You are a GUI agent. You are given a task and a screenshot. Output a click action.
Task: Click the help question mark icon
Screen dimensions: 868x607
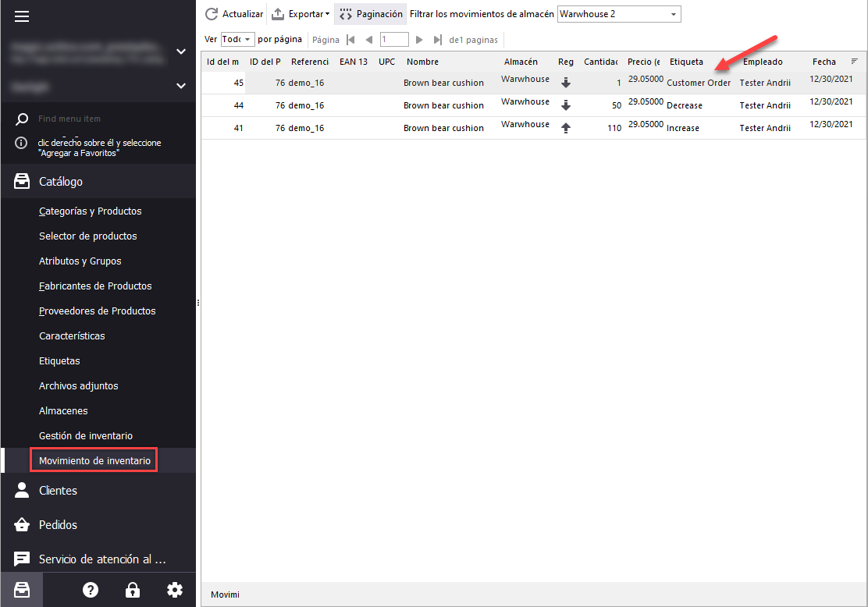[91, 590]
